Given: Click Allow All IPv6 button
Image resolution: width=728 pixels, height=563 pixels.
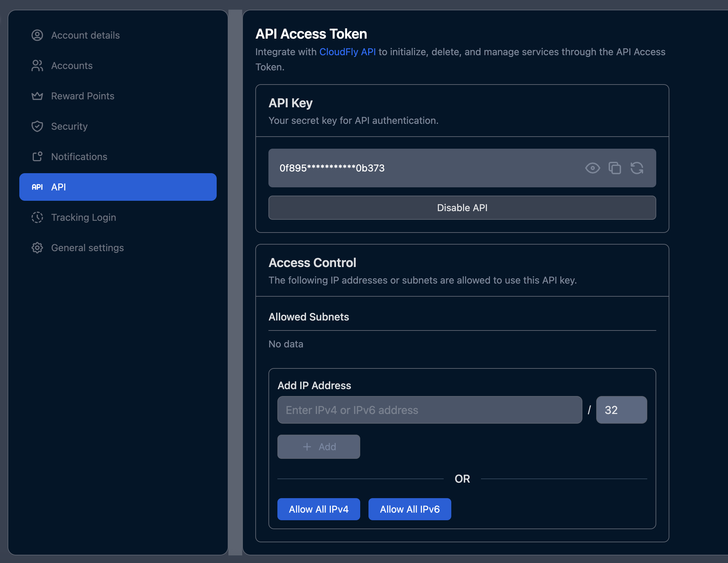Looking at the screenshot, I should coord(410,509).
